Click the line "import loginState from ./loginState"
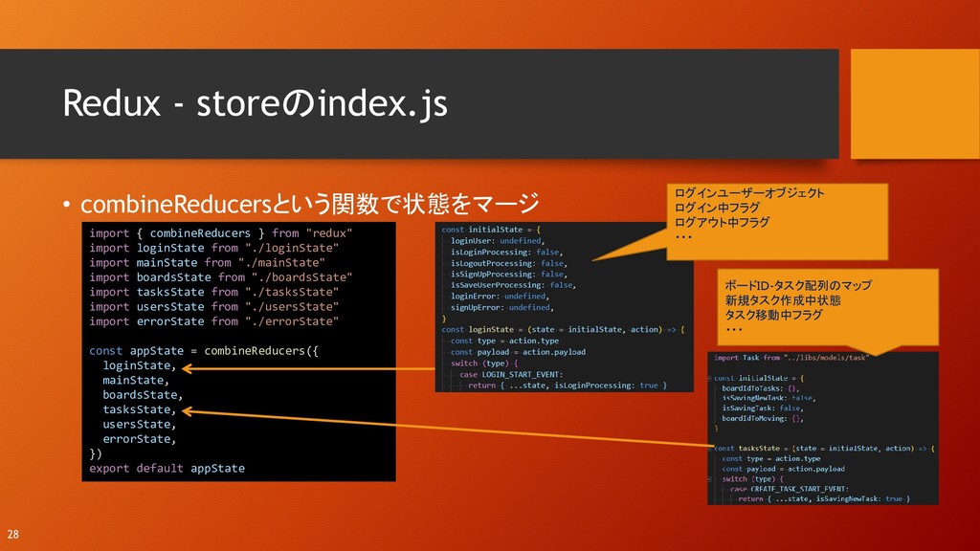 click(x=213, y=248)
